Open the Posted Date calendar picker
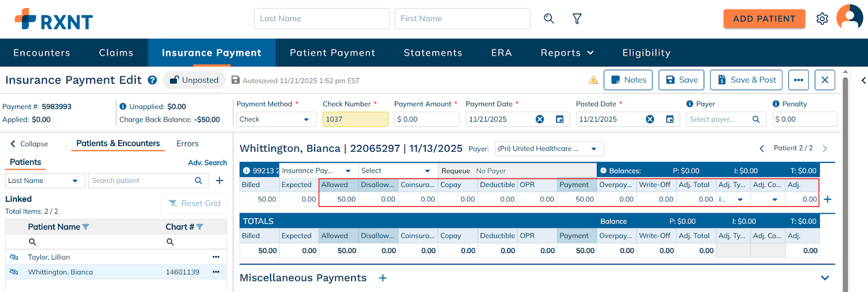This screenshot has height=292, width=868. (x=670, y=119)
